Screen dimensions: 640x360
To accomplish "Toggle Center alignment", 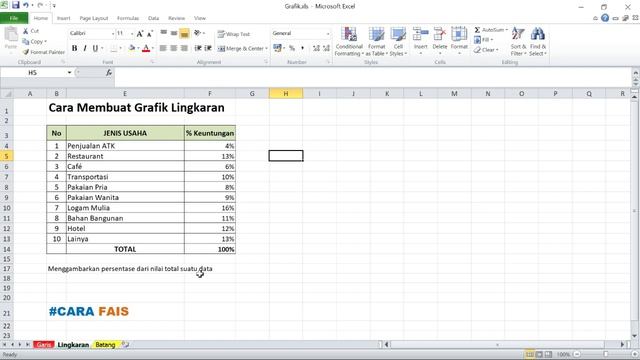I will coord(174,48).
